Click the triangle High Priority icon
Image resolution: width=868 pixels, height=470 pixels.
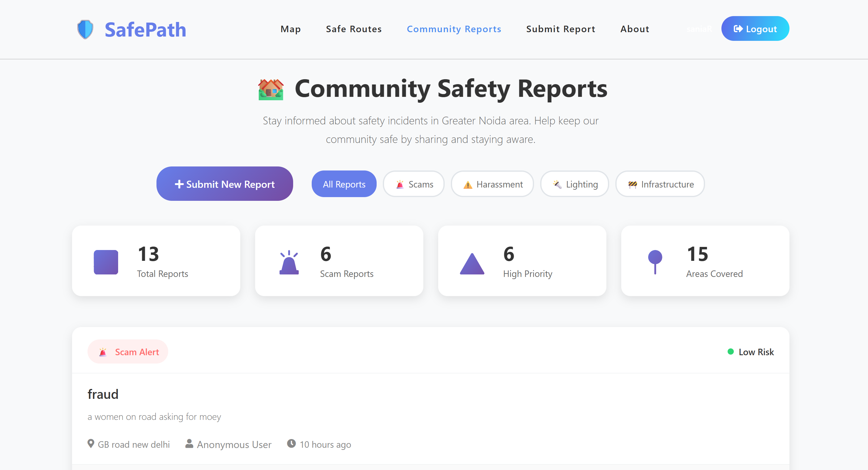pos(472,264)
